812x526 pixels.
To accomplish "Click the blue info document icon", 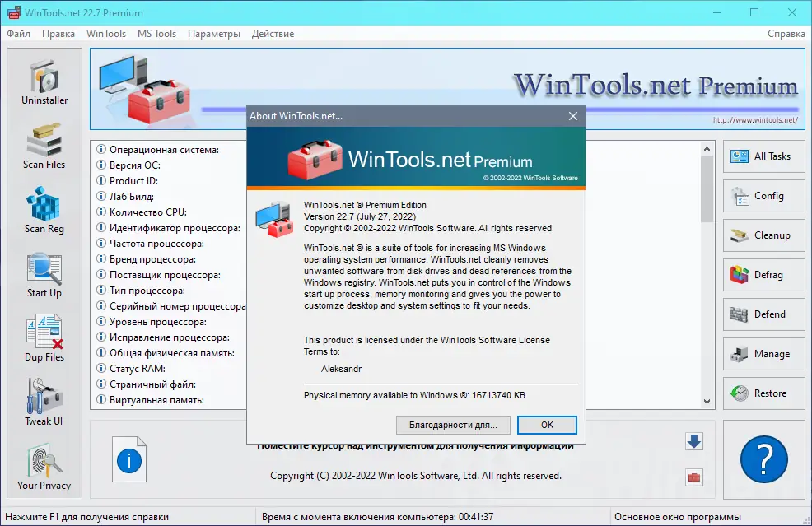I will [129, 459].
